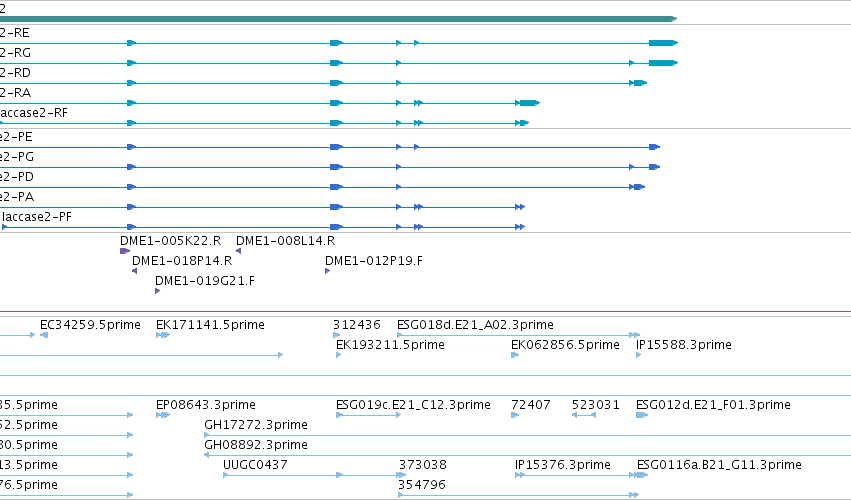Click the ESG012d.E21_F01.3prime block glyph
Image resolution: width=851 pixels, height=500 pixels.
(642, 415)
